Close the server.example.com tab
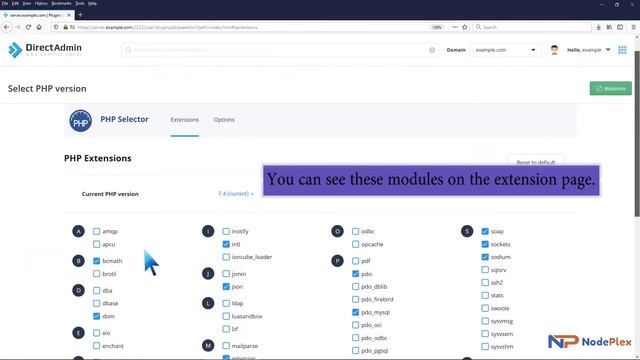The height and width of the screenshot is (360, 640). pyautogui.click(x=69, y=15)
